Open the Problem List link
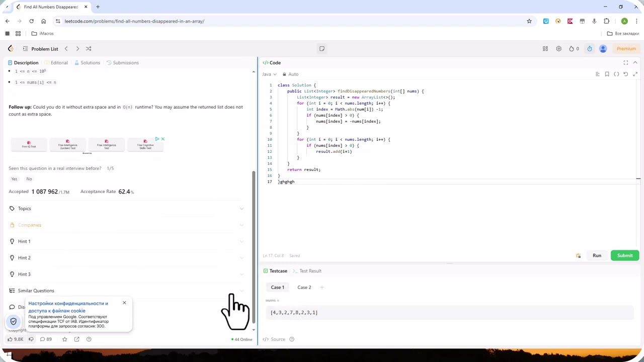Viewport: 644px width, 362px height. click(45, 49)
